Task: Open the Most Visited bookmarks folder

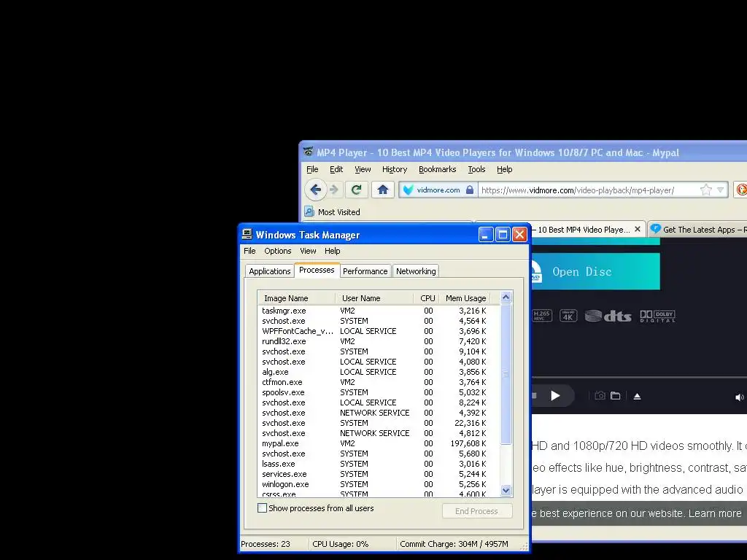Action: [x=333, y=212]
